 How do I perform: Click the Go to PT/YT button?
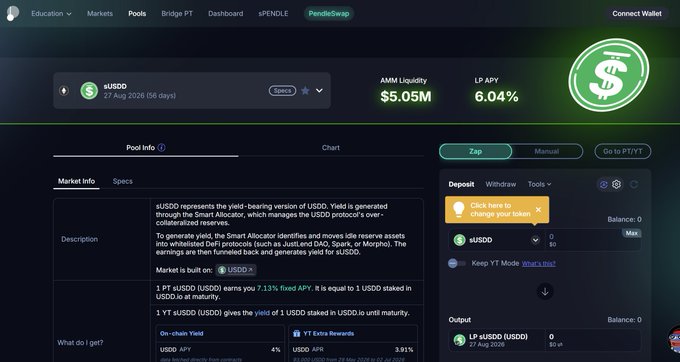[622, 151]
